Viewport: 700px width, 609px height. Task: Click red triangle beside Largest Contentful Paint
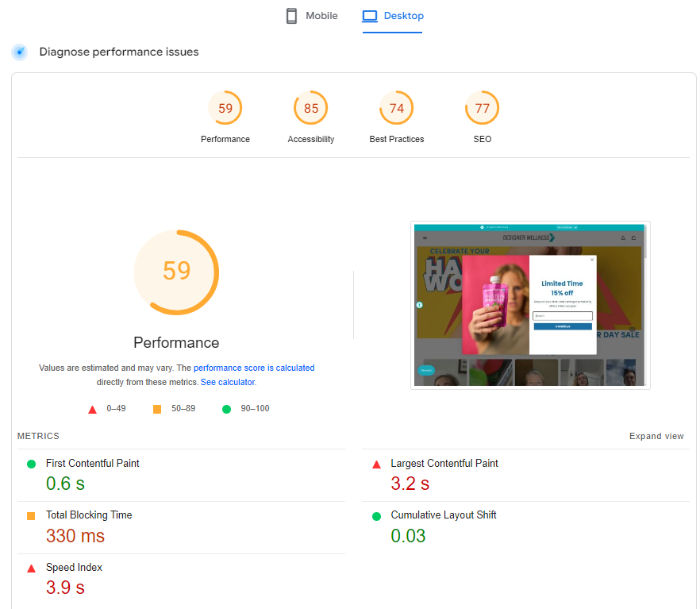click(376, 464)
